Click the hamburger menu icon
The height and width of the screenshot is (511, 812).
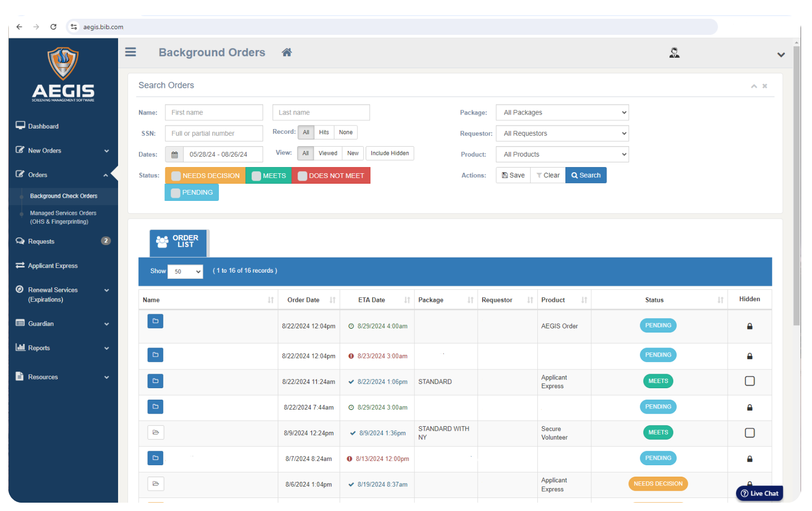click(131, 52)
